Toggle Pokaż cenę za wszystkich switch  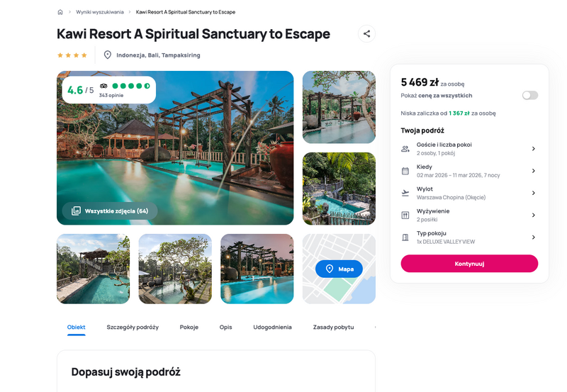click(x=529, y=95)
